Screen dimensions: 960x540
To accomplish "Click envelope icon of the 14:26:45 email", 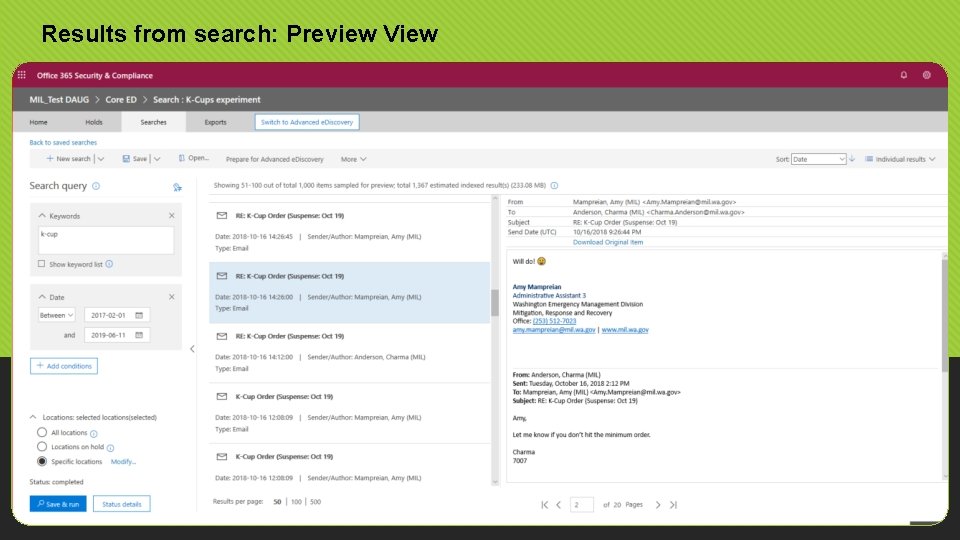I will click(222, 216).
